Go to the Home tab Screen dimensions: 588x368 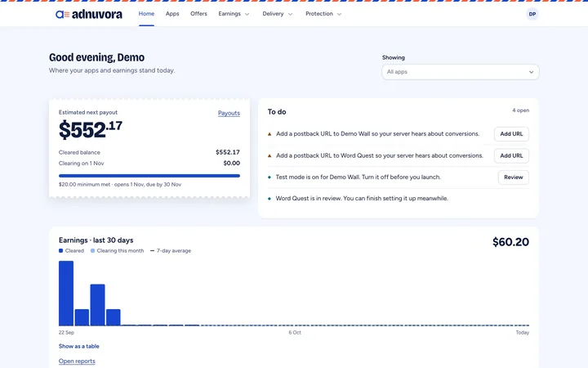(146, 14)
